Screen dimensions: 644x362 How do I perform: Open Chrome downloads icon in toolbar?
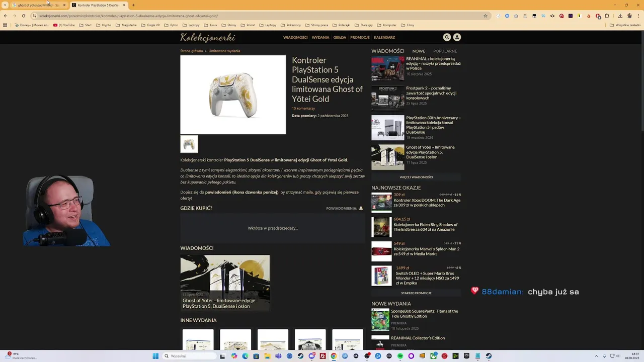tap(620, 16)
